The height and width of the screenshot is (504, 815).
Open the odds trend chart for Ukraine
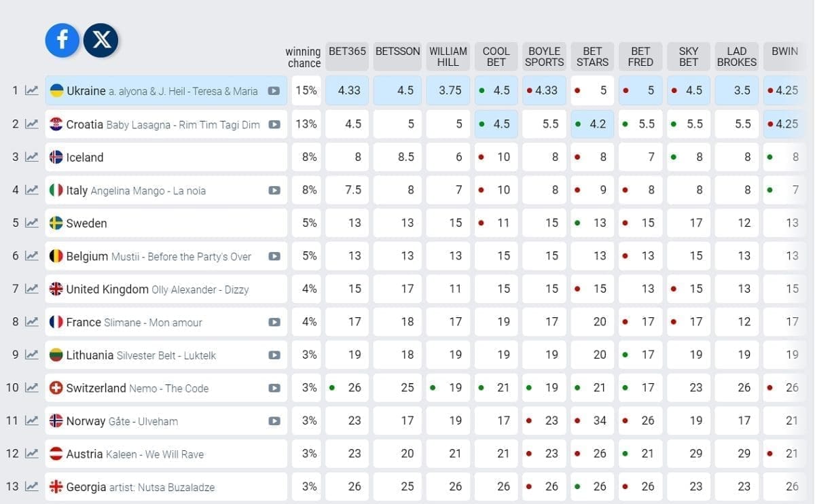coord(32,90)
